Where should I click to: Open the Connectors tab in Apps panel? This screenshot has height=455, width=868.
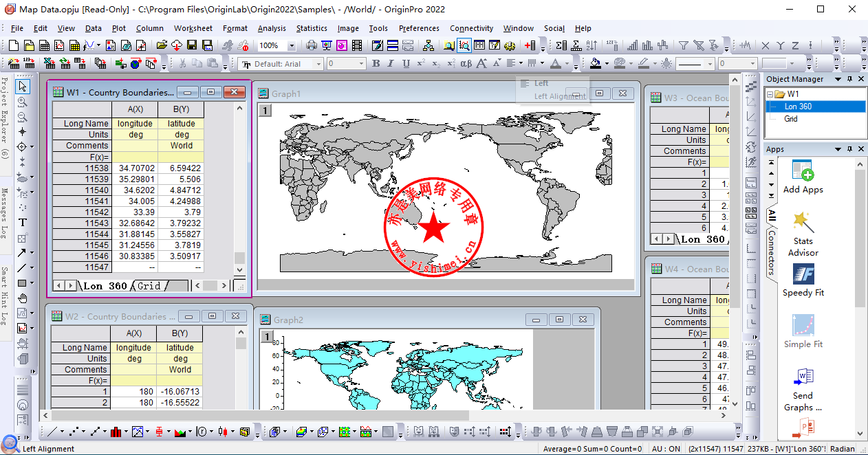772,252
